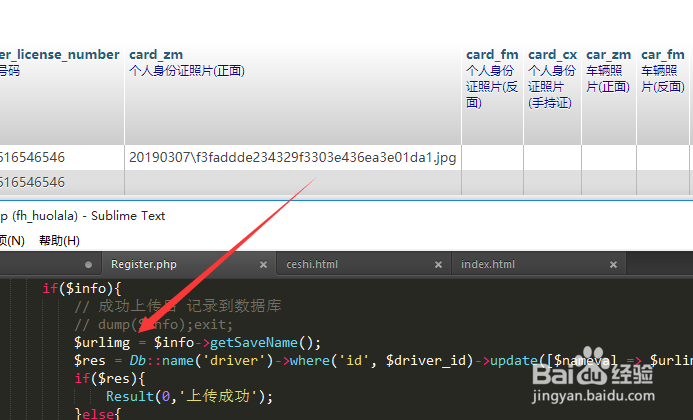Click the Result(0,'上传成功') line

coord(190,396)
